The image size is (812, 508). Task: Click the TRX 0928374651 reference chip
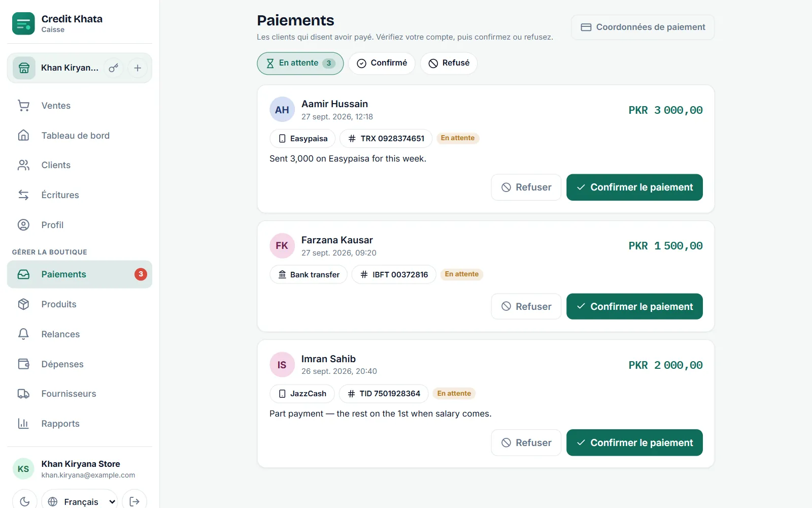pyautogui.click(x=386, y=139)
